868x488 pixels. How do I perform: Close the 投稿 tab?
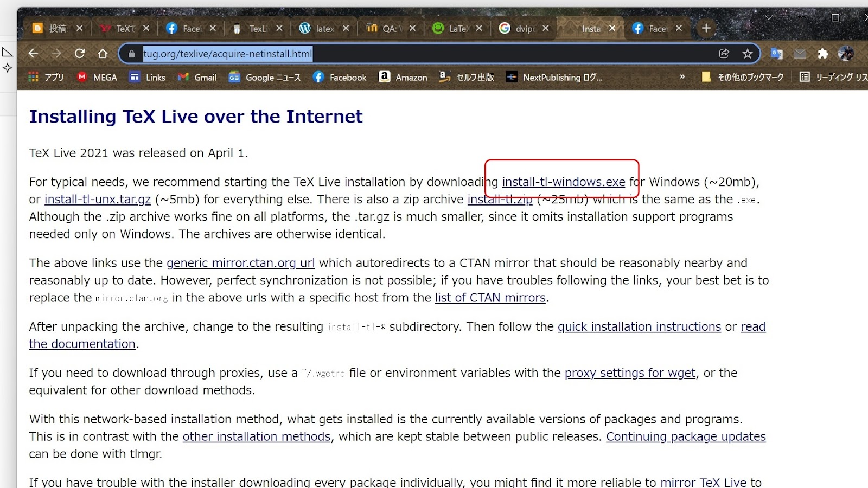tap(79, 28)
